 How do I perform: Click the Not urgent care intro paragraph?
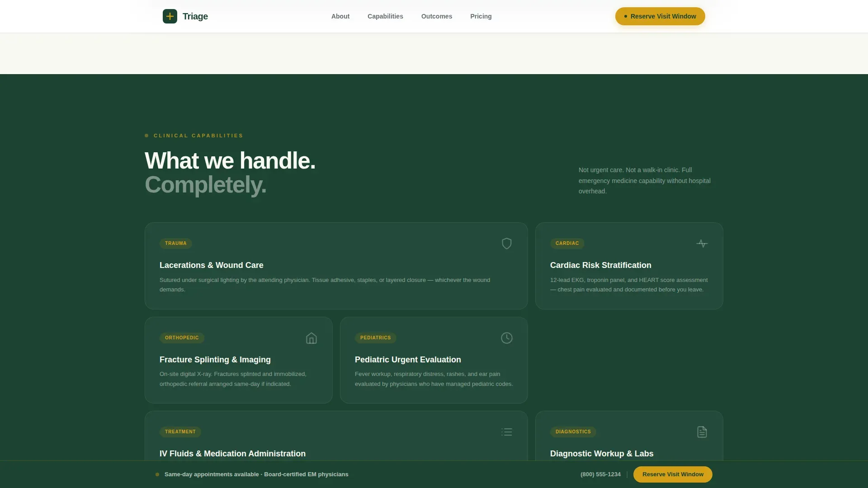click(645, 181)
